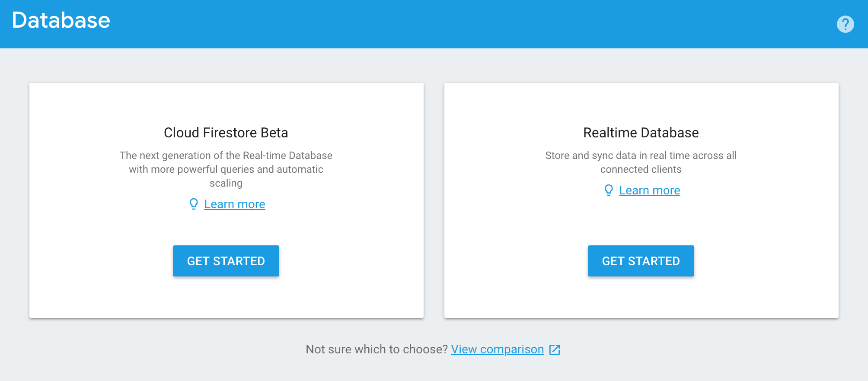Click lightbulb icon in Cloud Firestore card

point(194,204)
